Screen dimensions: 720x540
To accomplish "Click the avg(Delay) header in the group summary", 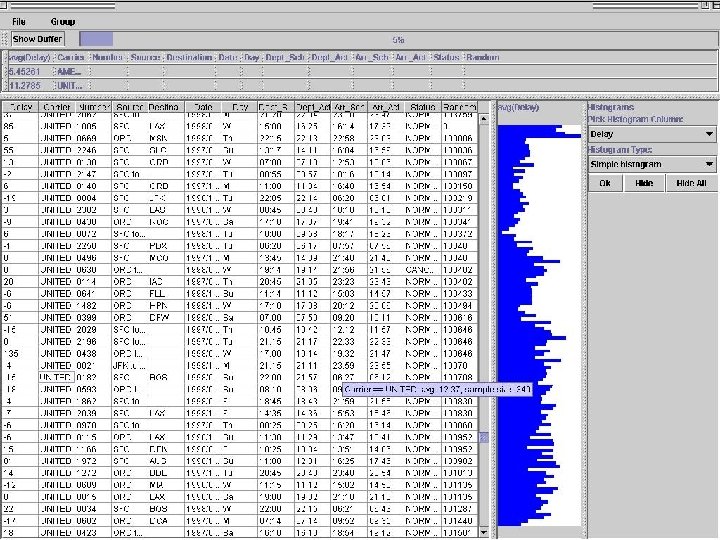I will pyautogui.click(x=29, y=57).
